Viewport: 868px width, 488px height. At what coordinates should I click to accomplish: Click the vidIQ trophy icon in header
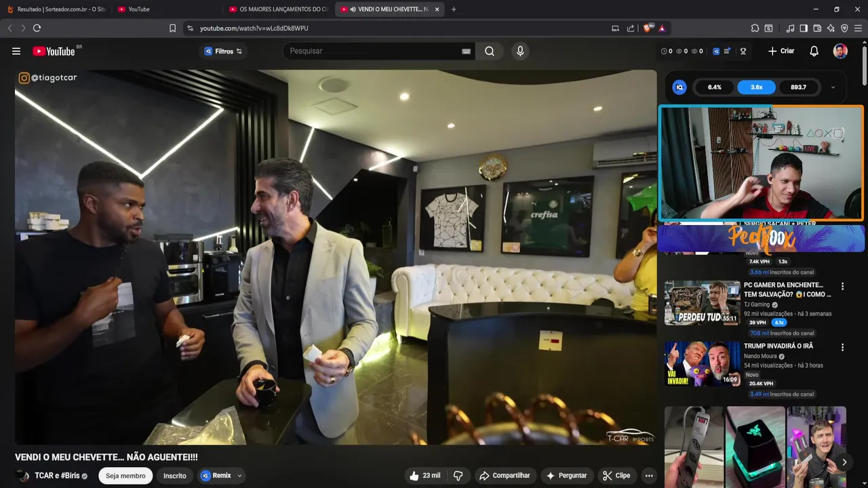pos(743,51)
